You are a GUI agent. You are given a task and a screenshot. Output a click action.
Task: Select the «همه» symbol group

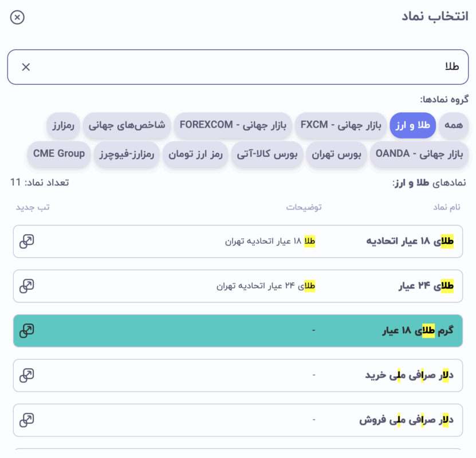coord(454,125)
